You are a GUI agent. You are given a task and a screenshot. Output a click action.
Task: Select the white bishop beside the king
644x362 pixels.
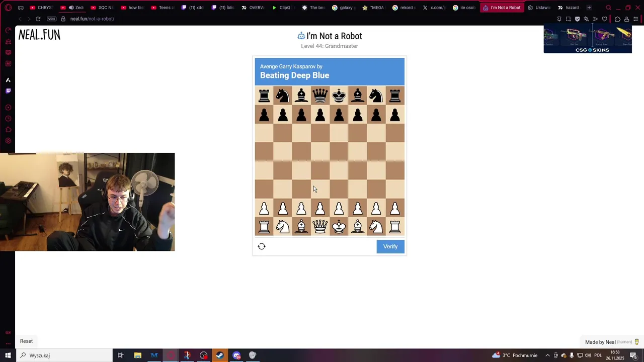coord(358,227)
